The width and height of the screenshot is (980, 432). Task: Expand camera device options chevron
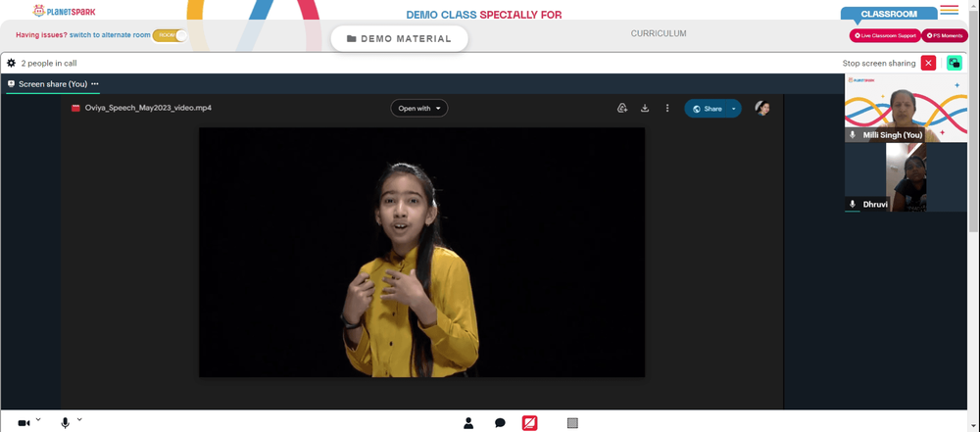[x=38, y=419]
